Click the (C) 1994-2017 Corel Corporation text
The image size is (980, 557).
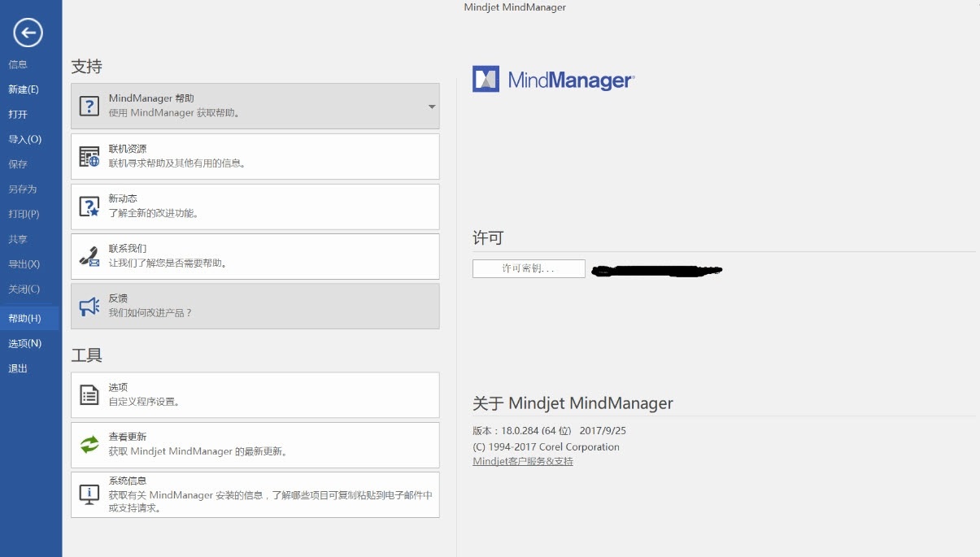pyautogui.click(x=546, y=446)
